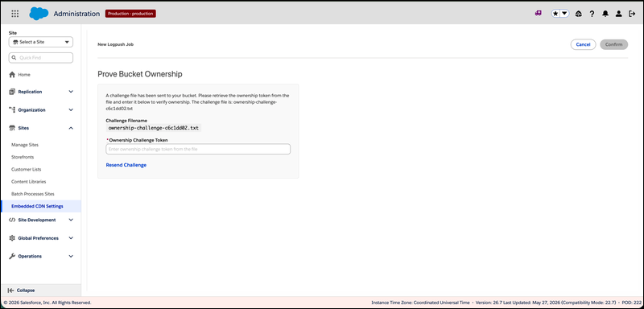This screenshot has height=309, width=644.
Task: Click the Quick Find search field
Action: tap(41, 58)
